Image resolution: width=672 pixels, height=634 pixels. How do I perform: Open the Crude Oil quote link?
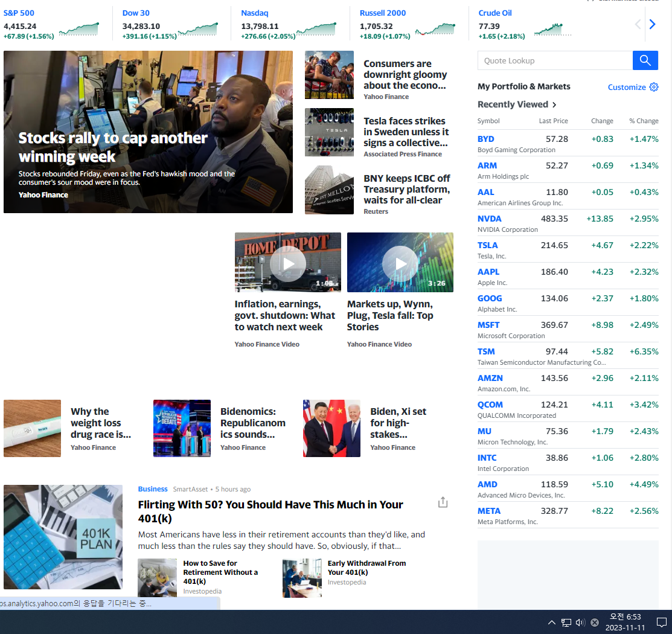495,13
